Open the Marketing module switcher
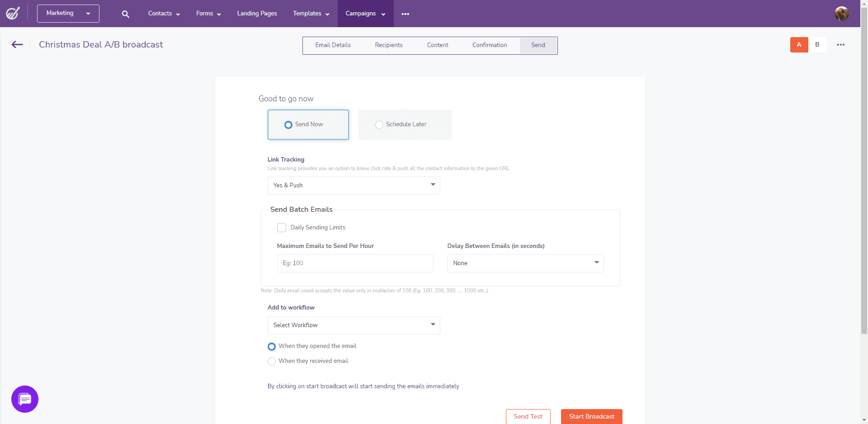868x424 pixels. coord(68,13)
